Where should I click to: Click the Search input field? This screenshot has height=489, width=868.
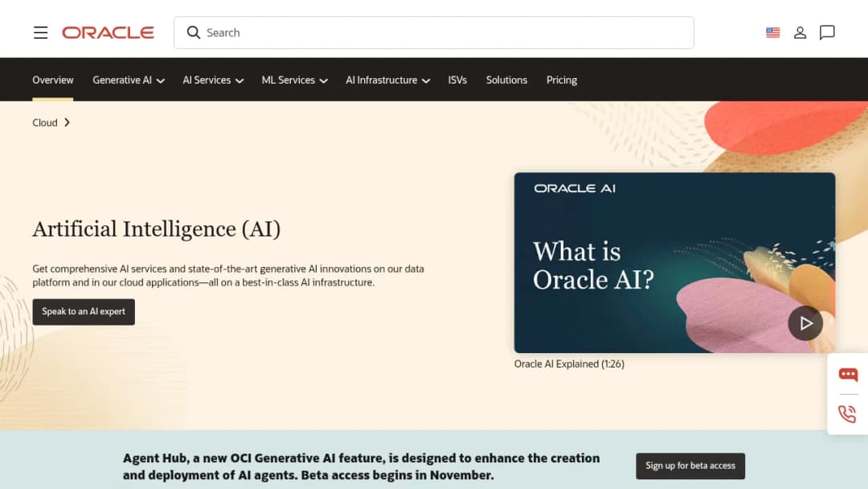click(x=433, y=33)
